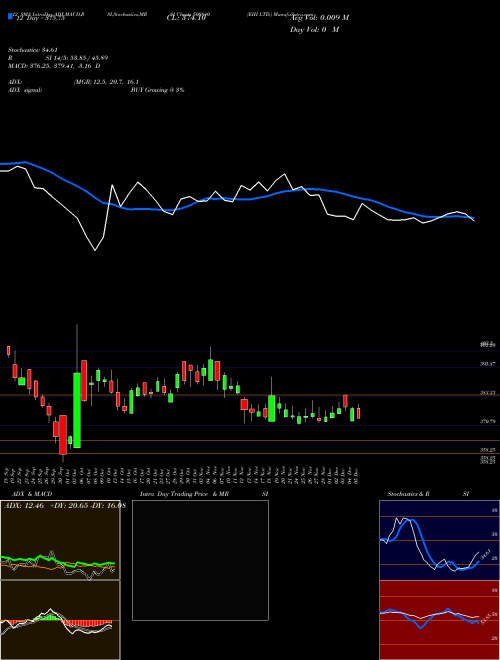The height and width of the screenshot is (660, 500).
Task: Click the empty intraday trading price panel
Action: point(200,560)
